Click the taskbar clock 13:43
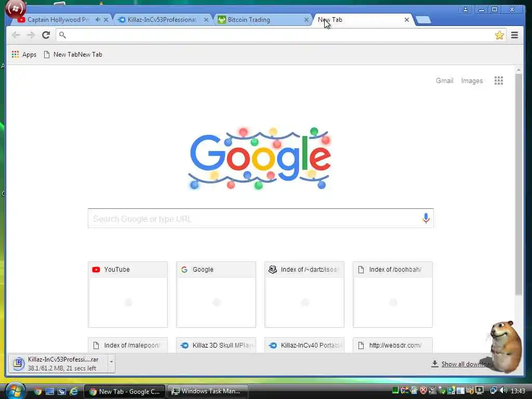Screen dimensions: 532x399 point(518,391)
